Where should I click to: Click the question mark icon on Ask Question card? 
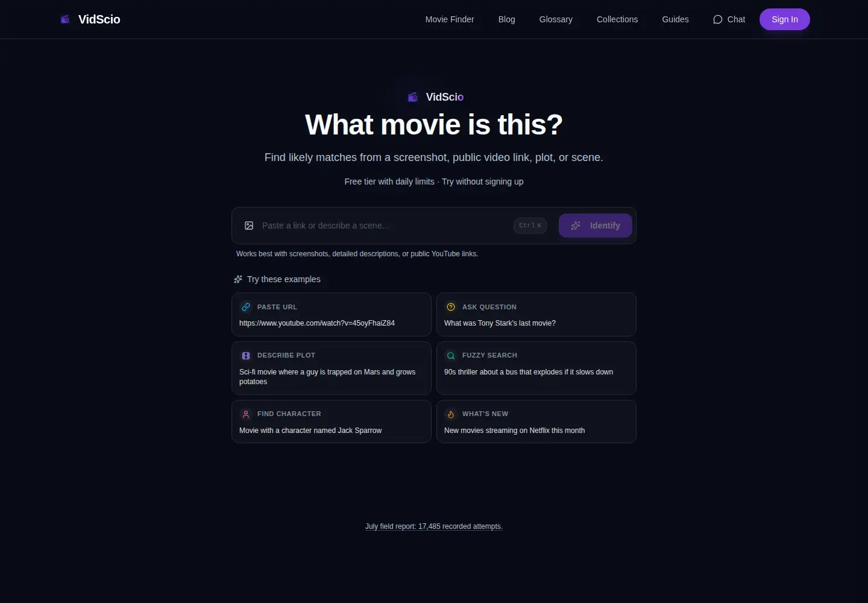click(x=451, y=307)
